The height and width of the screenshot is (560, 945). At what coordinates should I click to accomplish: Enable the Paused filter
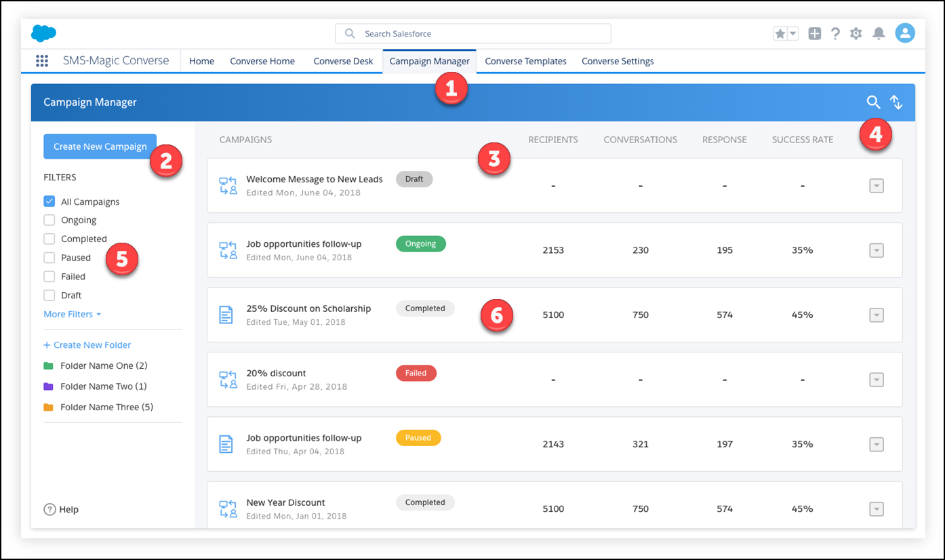[49, 258]
